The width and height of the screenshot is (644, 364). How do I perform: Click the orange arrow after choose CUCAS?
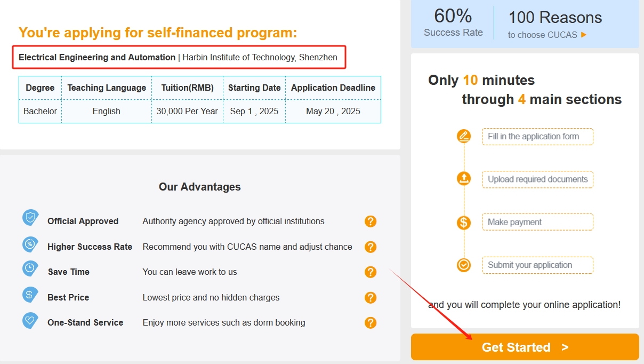[x=584, y=35]
